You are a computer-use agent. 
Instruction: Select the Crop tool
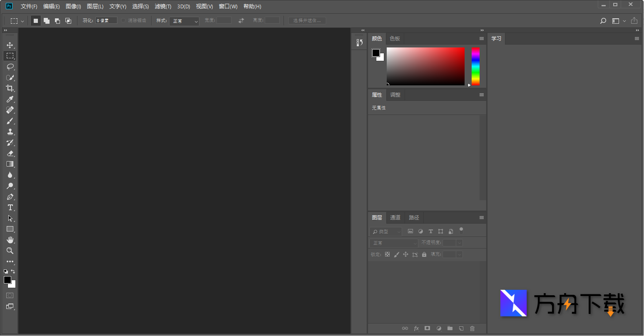[x=10, y=88]
